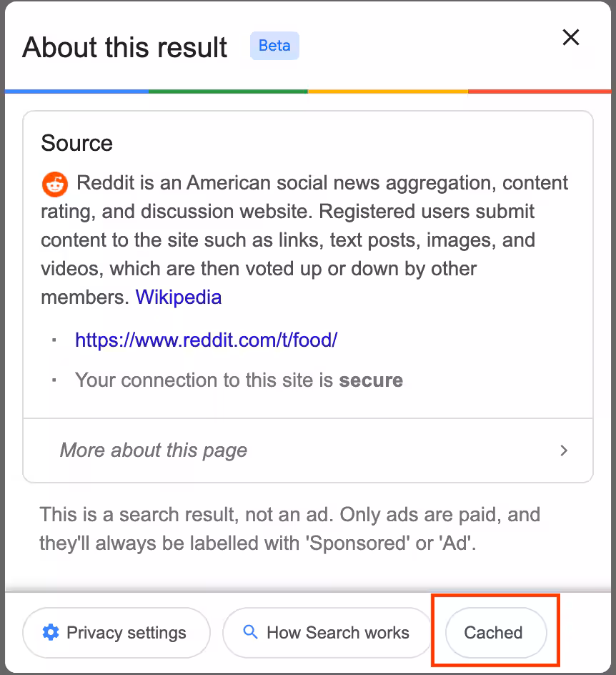Click the green segment of the color bar
Viewport: 616px width, 675px height.
coord(228,92)
